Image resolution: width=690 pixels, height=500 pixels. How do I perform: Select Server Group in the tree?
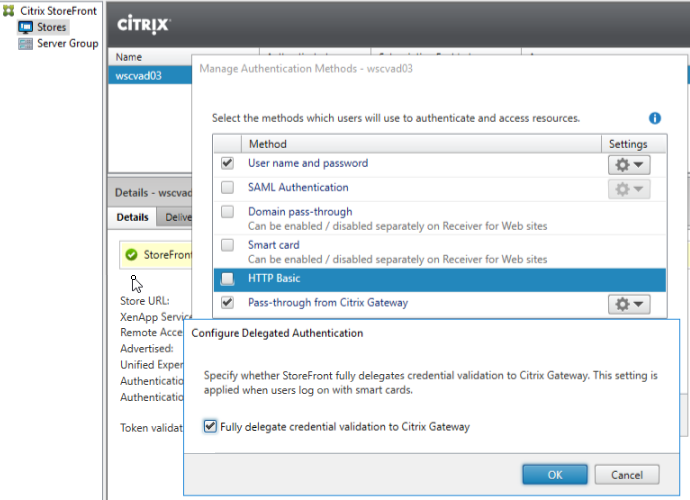pyautogui.click(x=67, y=44)
